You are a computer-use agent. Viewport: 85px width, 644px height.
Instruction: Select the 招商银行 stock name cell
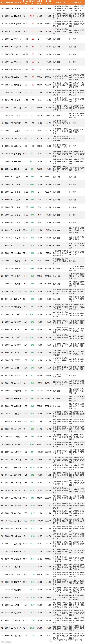pos(18,154)
